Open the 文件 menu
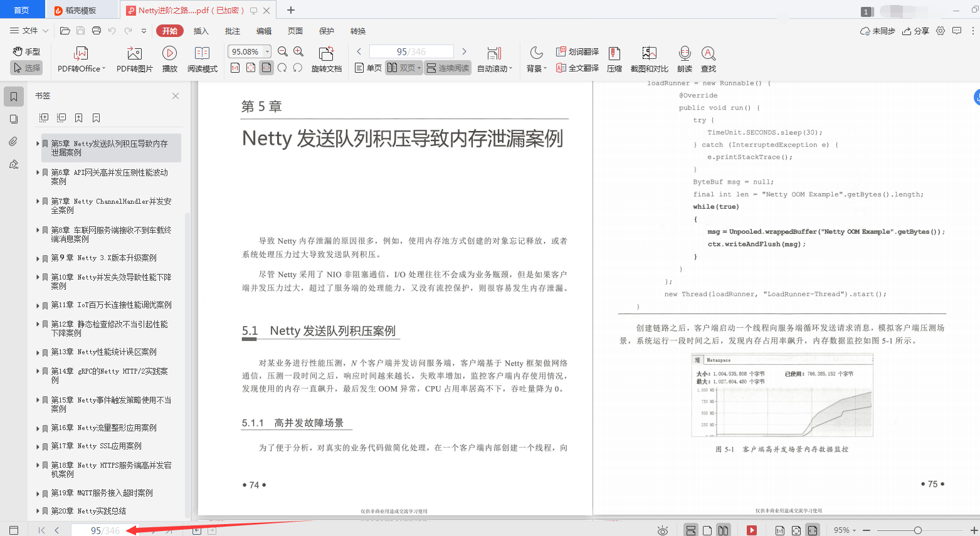The image size is (980, 536). click(x=29, y=31)
